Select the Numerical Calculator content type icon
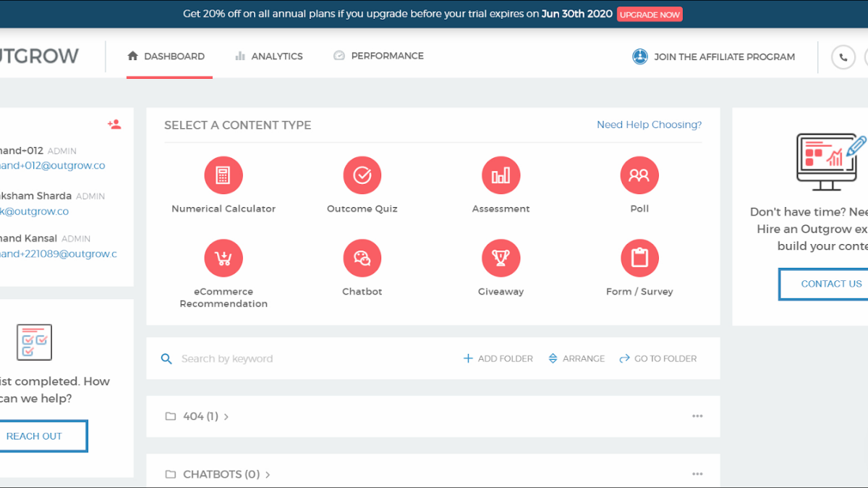The height and width of the screenshot is (488, 868). 224,175
